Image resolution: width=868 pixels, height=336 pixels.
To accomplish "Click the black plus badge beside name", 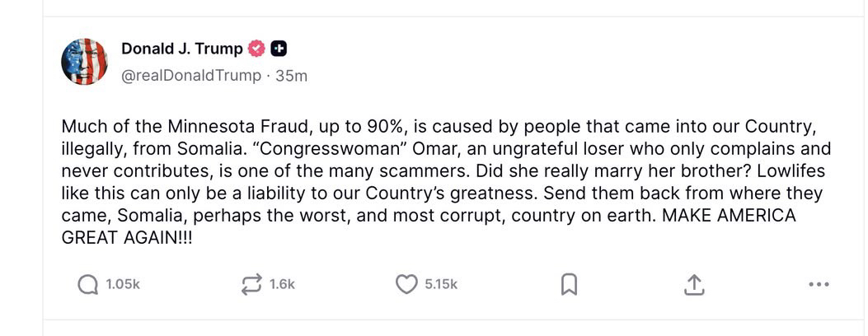I will coord(279,49).
